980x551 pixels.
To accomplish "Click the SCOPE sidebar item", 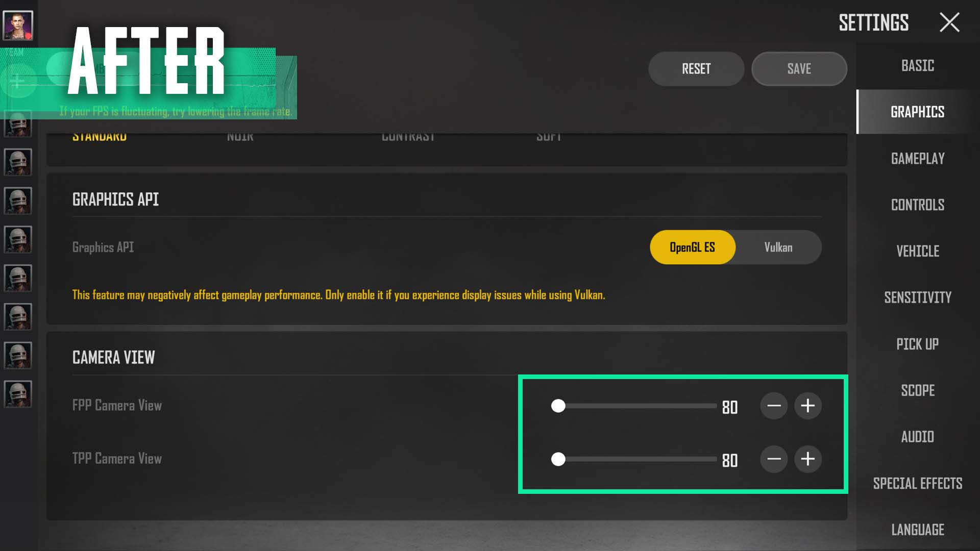I will point(917,390).
